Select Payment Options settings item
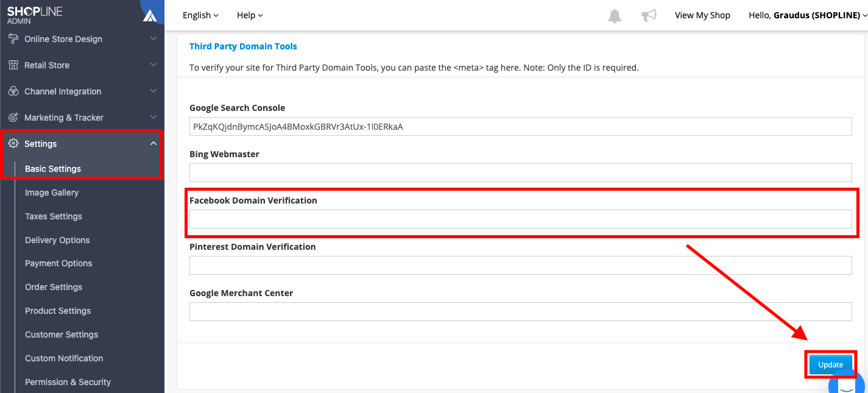868x393 pixels. pos(58,263)
